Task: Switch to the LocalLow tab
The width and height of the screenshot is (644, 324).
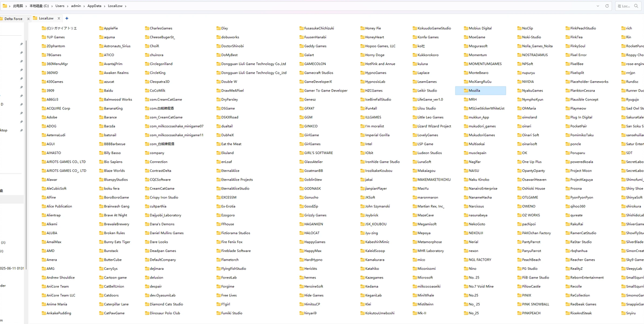Action: pyautogui.click(x=46, y=18)
